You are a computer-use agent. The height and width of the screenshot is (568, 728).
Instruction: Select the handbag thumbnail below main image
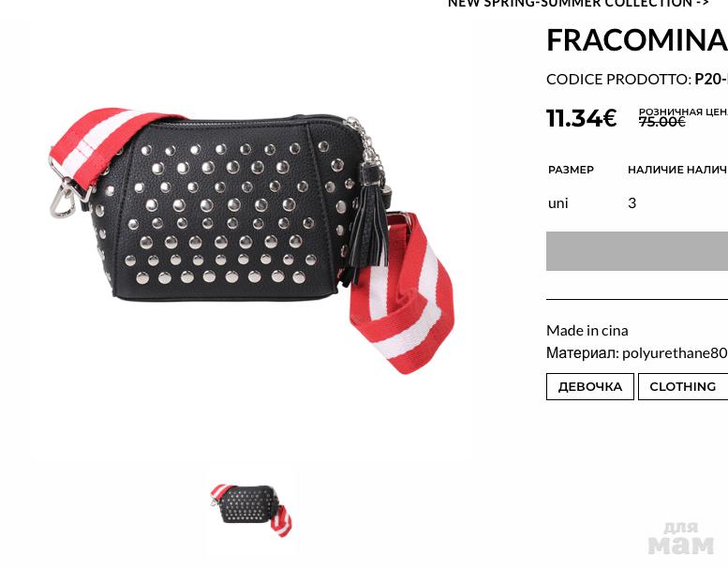click(x=251, y=511)
